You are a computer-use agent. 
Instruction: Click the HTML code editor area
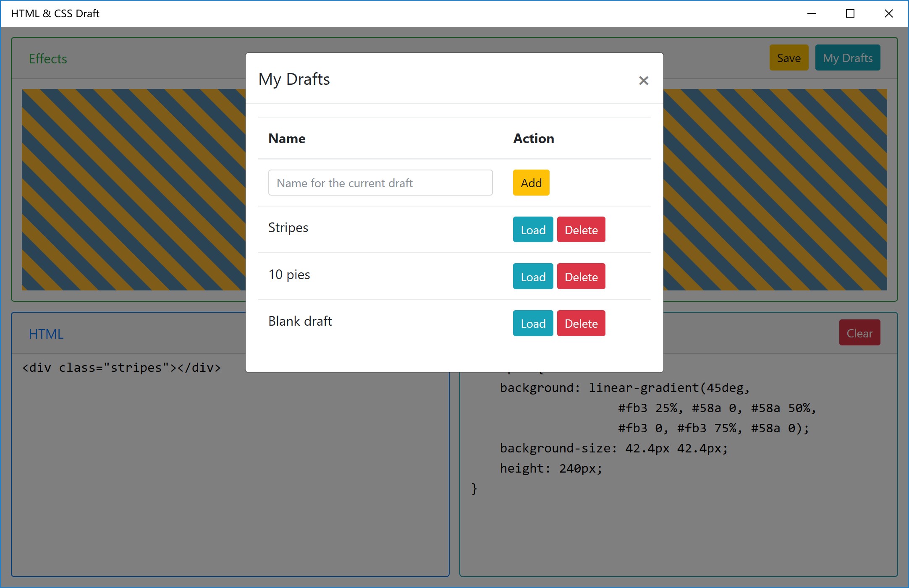[230, 462]
